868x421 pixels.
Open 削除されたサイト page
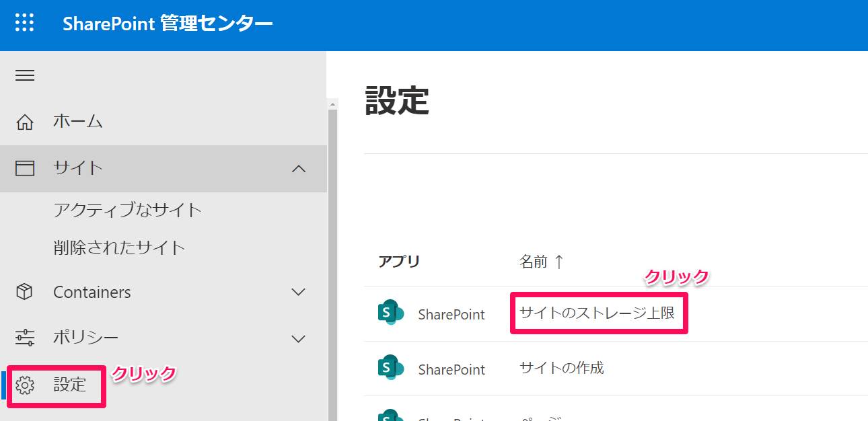point(119,247)
